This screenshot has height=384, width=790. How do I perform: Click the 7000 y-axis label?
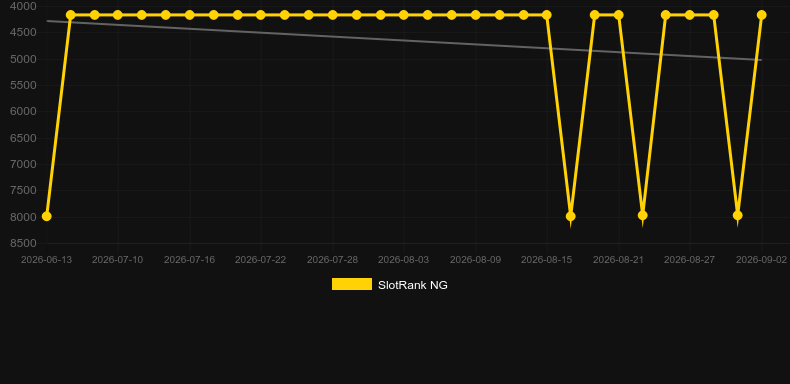pyautogui.click(x=23, y=164)
